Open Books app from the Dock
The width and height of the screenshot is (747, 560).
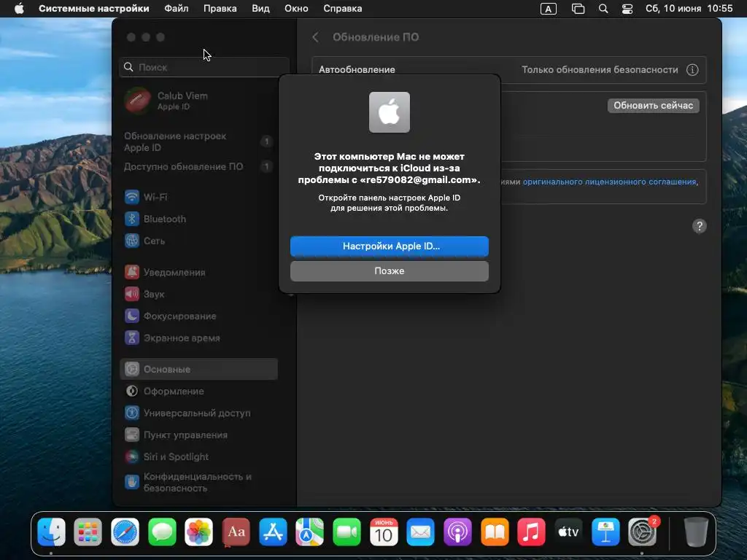pos(495,532)
